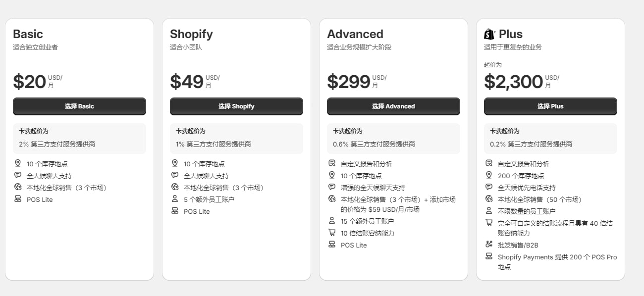This screenshot has width=644, height=296.
Task: Click the chat support bubble icon under Shopify plan
Action: (175, 175)
